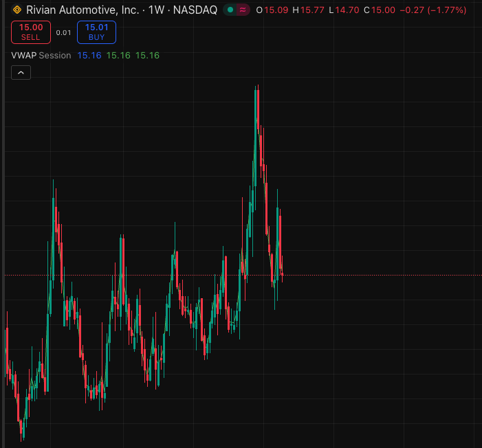Open the Rivian Automotive, Inc. symbol title
The image size is (482, 448).
[x=82, y=10]
